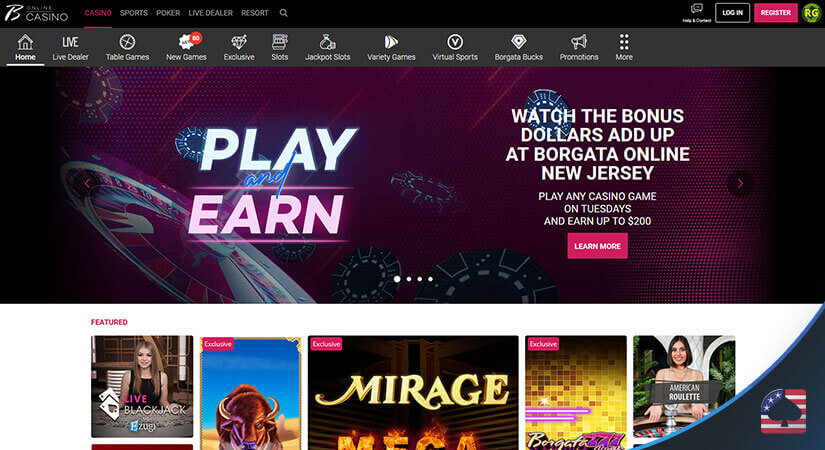Viewport: 825px width, 450px height.
Task: Open the Resort tab
Action: click(x=255, y=13)
